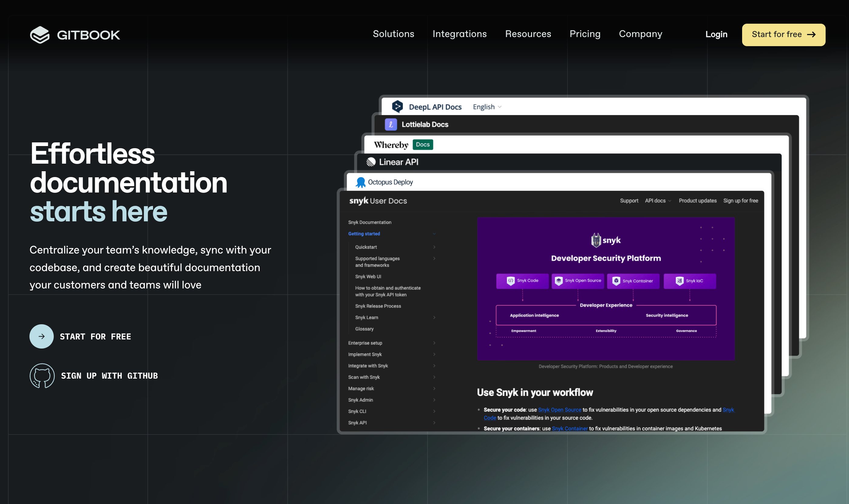Click the Snyk Code icon in diagram
The width and height of the screenshot is (849, 504).
[x=510, y=281]
